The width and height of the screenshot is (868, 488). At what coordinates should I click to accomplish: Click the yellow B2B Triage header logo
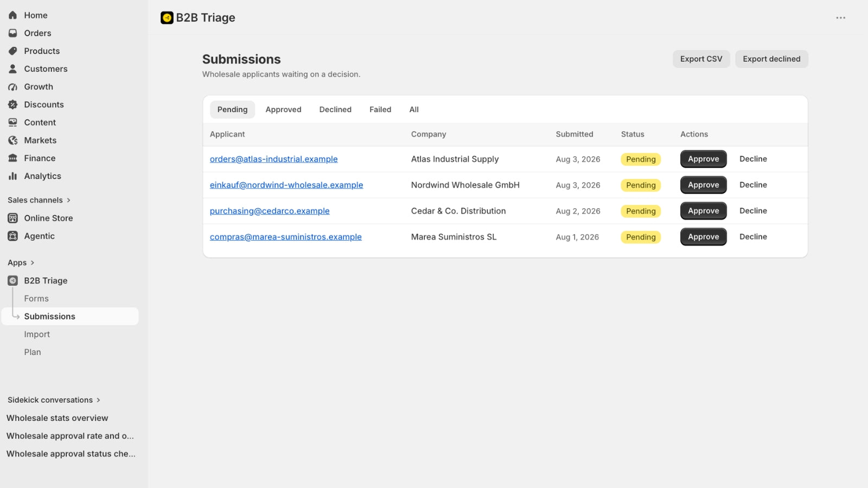[167, 18]
